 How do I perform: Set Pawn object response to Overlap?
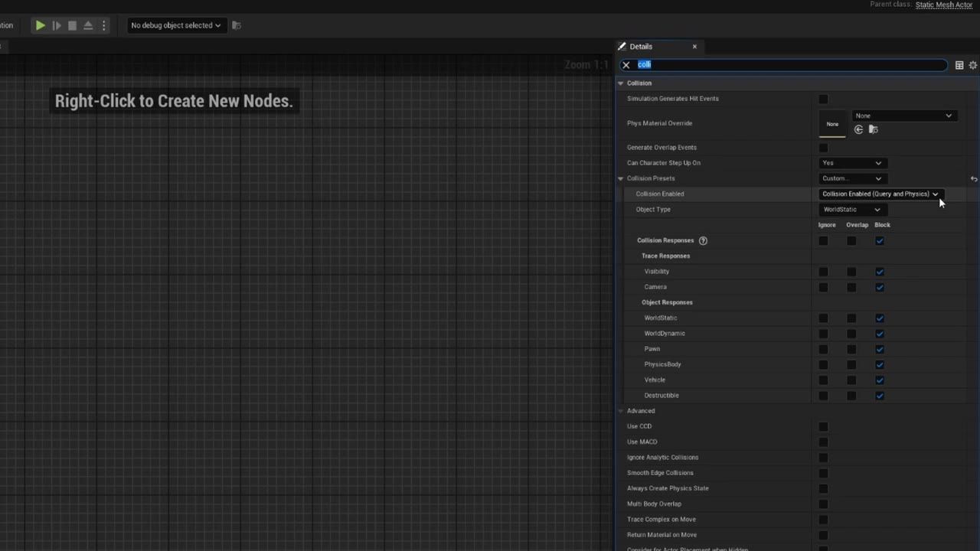tap(851, 349)
